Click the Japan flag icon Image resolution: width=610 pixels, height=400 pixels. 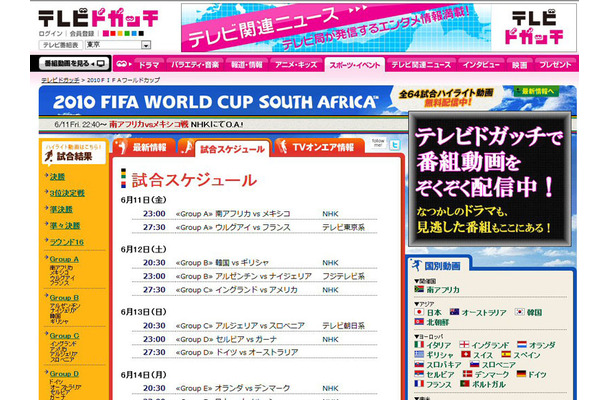[419, 312]
